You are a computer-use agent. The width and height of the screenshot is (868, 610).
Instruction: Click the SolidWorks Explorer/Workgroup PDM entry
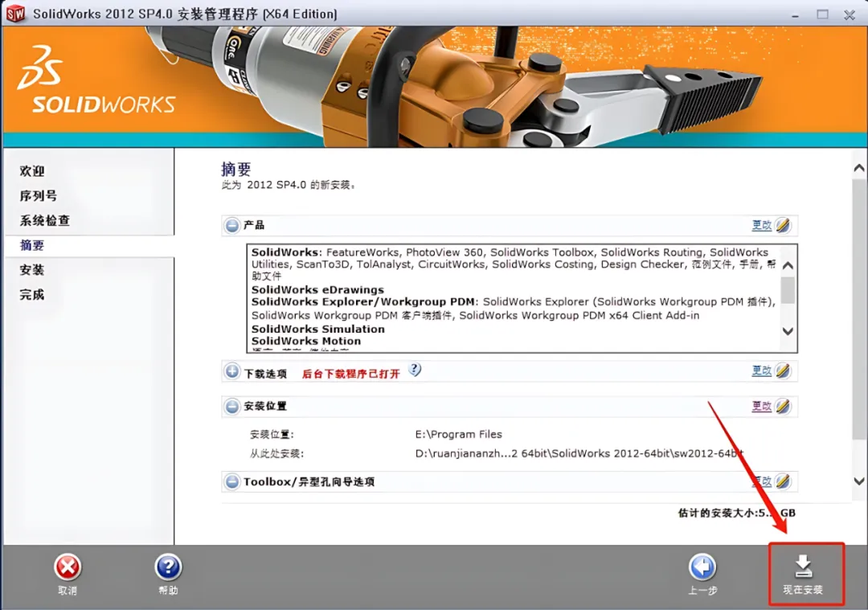(x=363, y=301)
